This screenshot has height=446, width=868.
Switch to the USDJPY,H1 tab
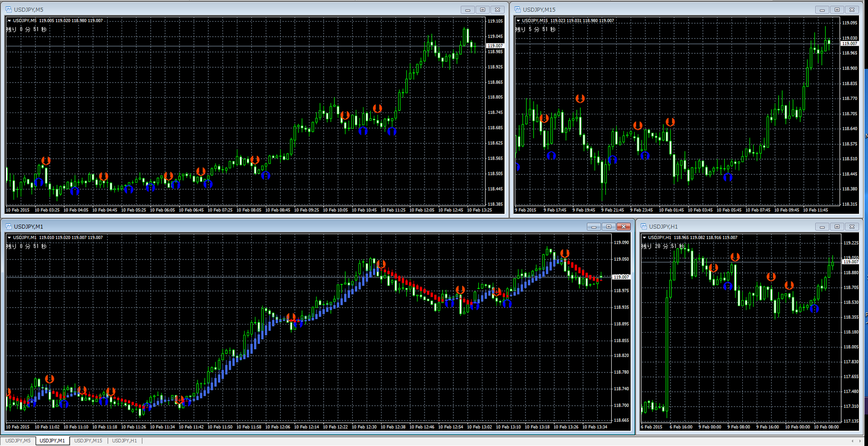click(124, 441)
